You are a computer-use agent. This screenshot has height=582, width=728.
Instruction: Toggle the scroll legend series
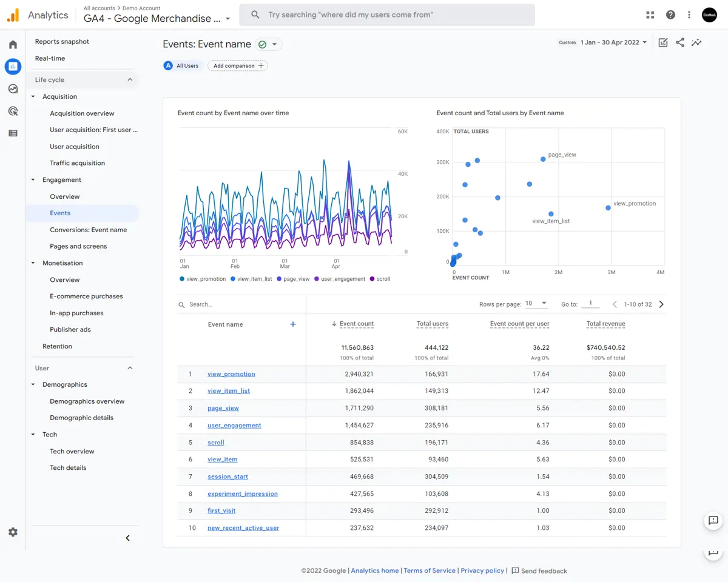pyautogui.click(x=380, y=279)
